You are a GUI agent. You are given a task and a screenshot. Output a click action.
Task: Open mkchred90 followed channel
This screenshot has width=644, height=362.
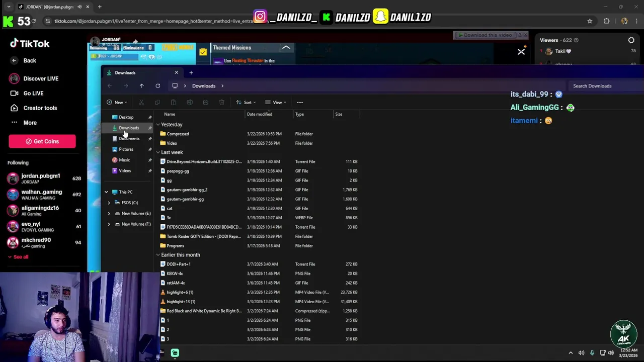(44, 242)
